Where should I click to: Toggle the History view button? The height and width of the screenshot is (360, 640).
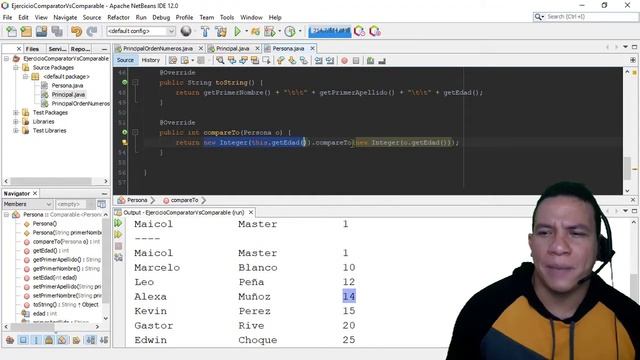[151, 60]
